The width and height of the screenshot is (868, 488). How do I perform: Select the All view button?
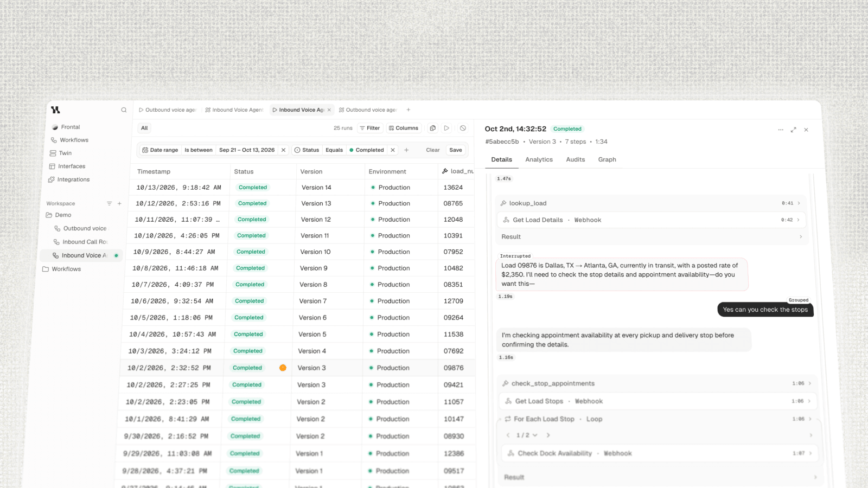coord(144,128)
